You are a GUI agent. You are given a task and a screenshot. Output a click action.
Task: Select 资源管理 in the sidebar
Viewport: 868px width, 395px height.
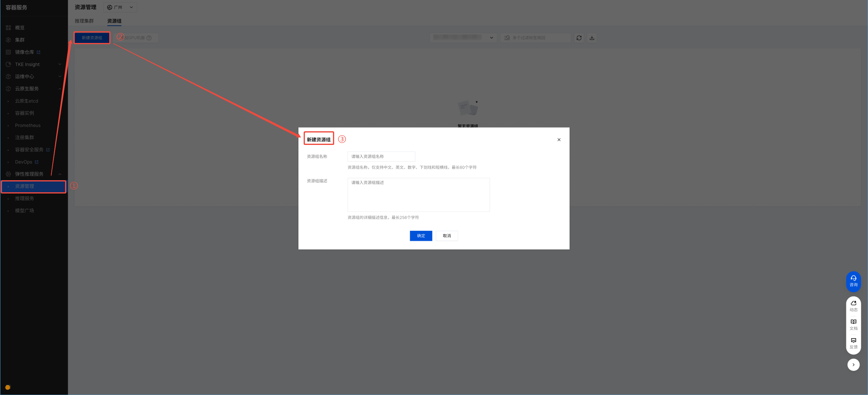34,187
